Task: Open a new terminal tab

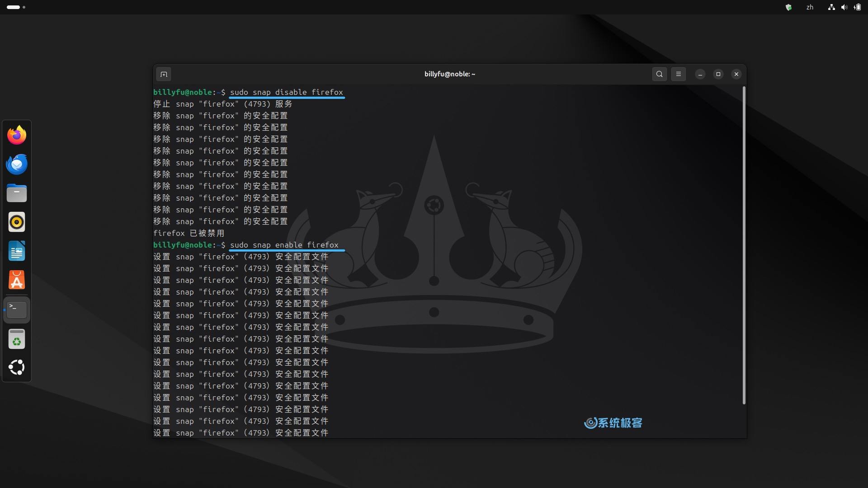Action: click(x=164, y=74)
